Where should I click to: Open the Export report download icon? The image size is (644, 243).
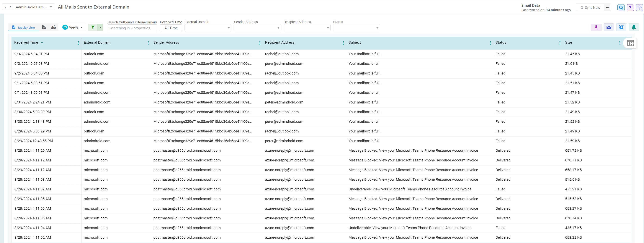[x=596, y=27]
